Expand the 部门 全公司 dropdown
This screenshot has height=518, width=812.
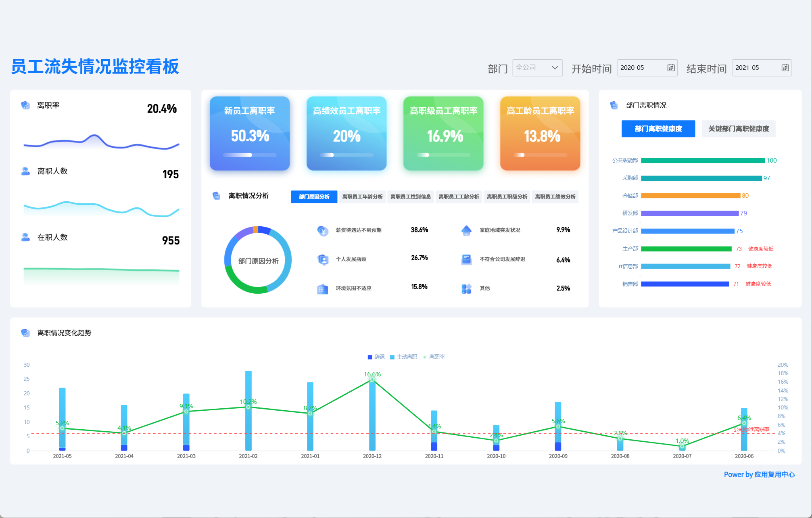coord(537,68)
